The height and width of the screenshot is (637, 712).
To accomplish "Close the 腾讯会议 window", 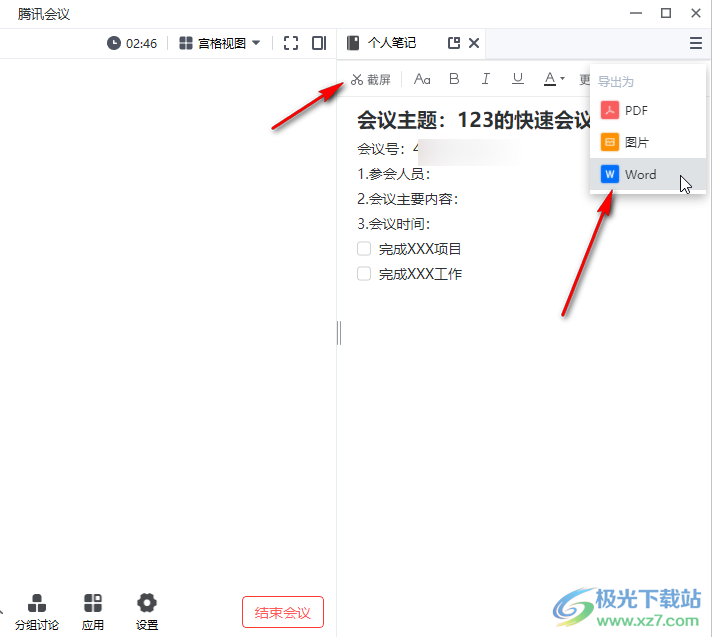I will (x=696, y=13).
